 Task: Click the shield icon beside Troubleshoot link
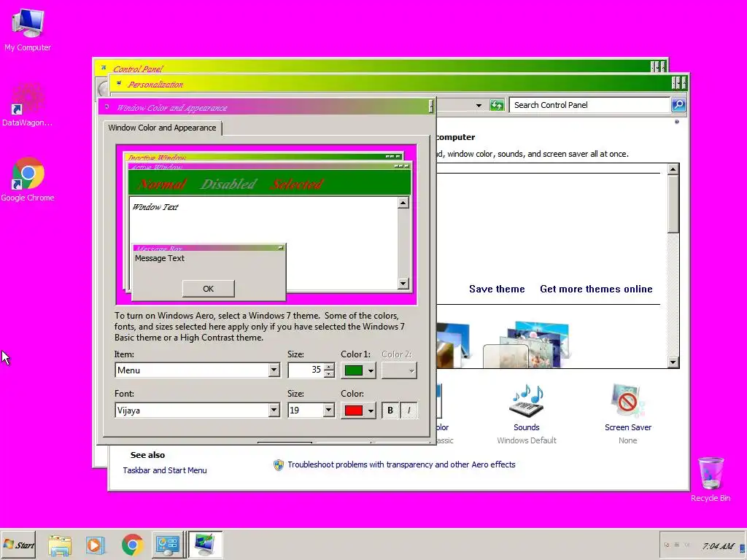(279, 464)
